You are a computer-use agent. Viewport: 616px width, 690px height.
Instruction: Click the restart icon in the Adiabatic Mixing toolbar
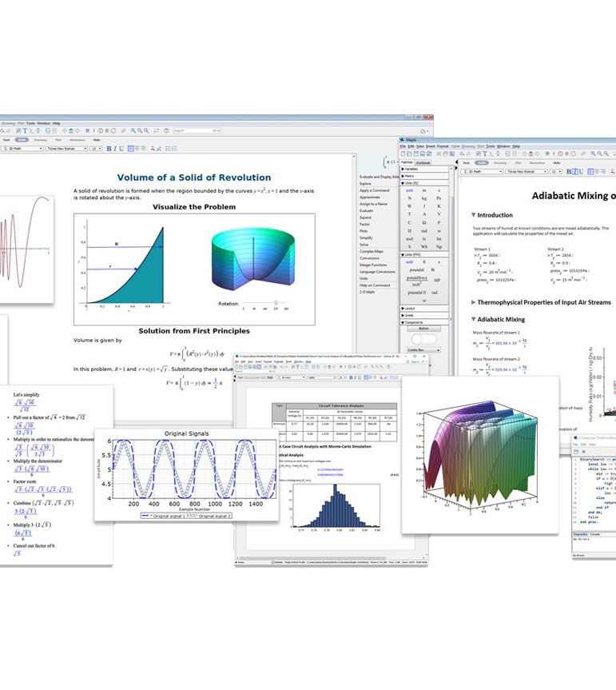[573, 154]
